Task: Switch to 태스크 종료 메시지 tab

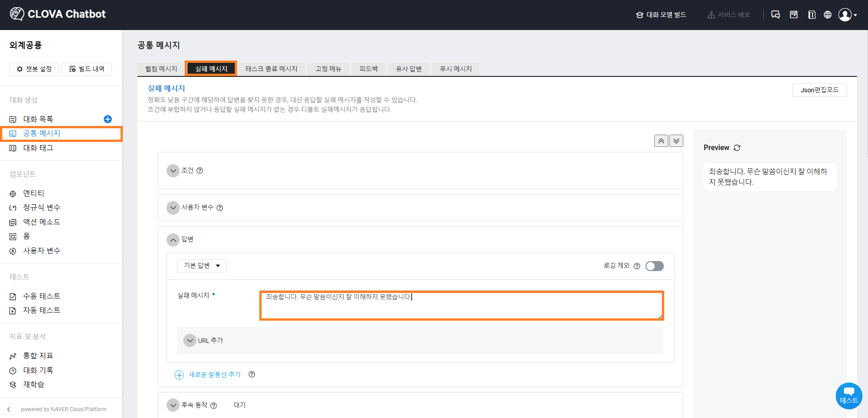Action: click(x=272, y=69)
